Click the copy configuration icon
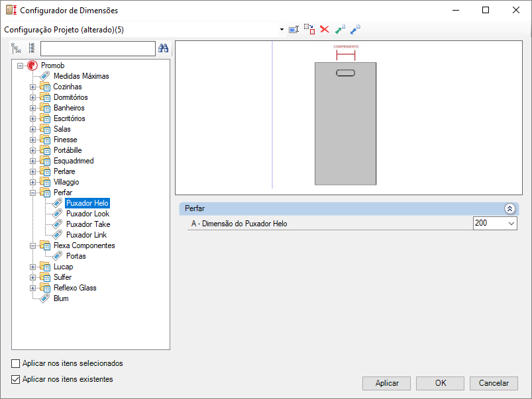 309,29
